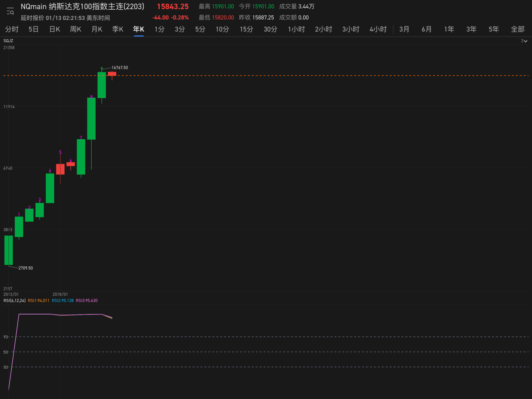This screenshot has height=399, width=532.
Task: Click the 16767.50 high price label
Action: pyautogui.click(x=120, y=68)
